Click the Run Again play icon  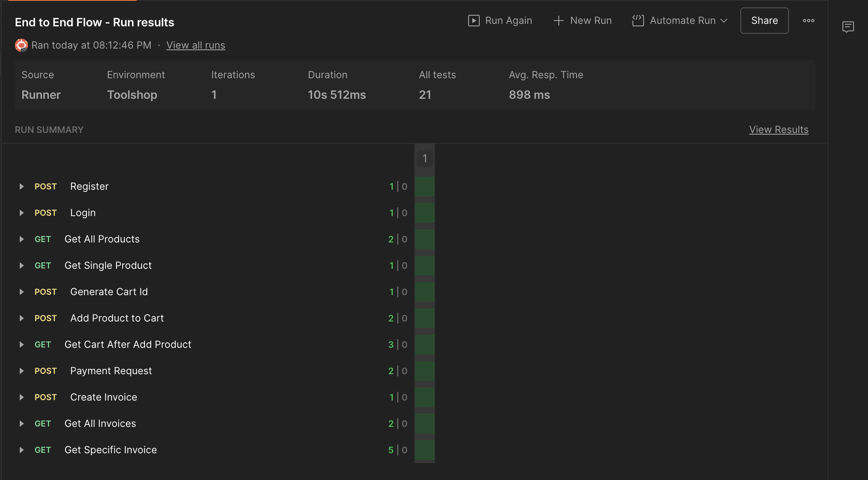(474, 21)
